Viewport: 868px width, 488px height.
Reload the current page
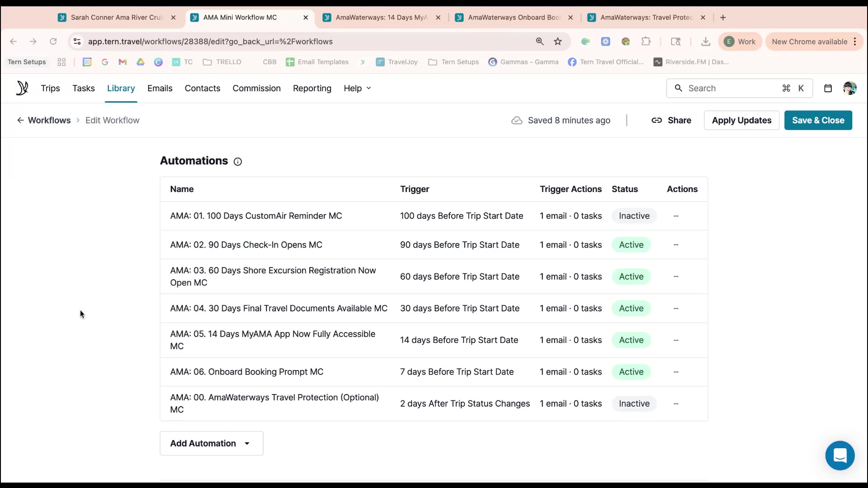click(x=53, y=42)
